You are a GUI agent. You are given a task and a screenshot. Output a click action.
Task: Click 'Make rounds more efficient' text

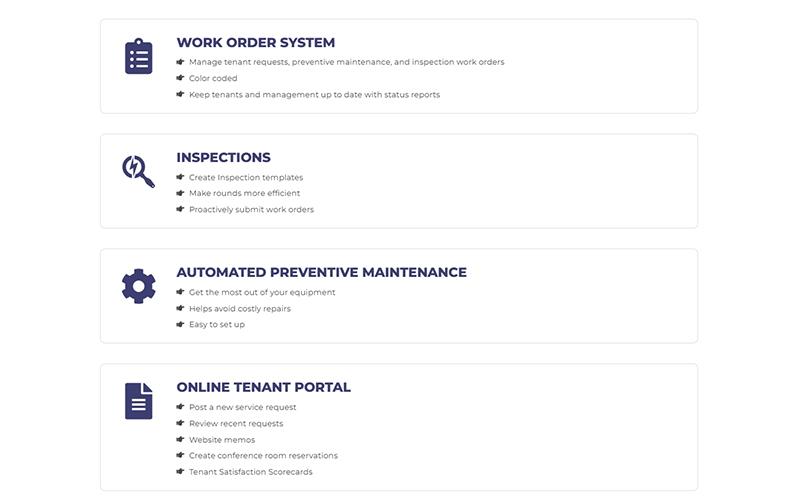tap(244, 193)
